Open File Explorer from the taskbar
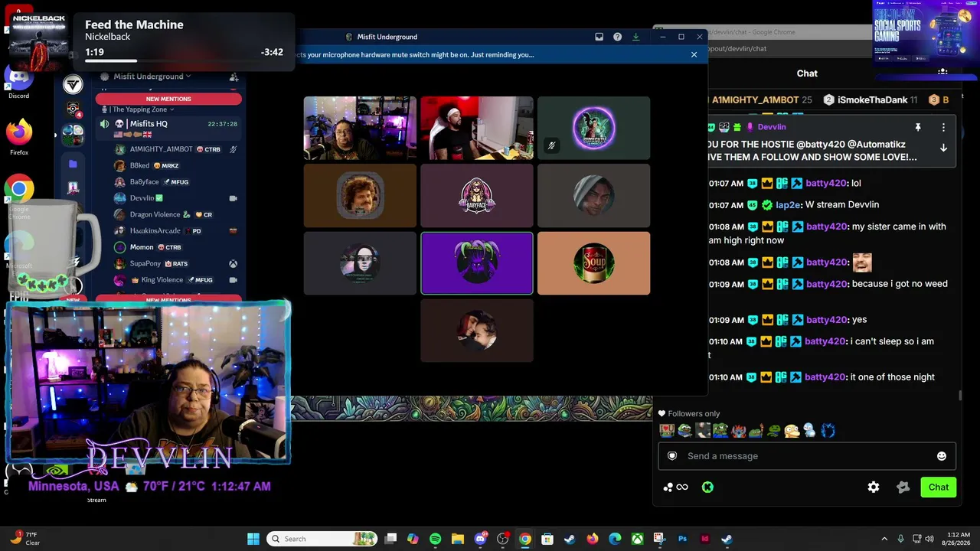The image size is (980, 551). [457, 539]
